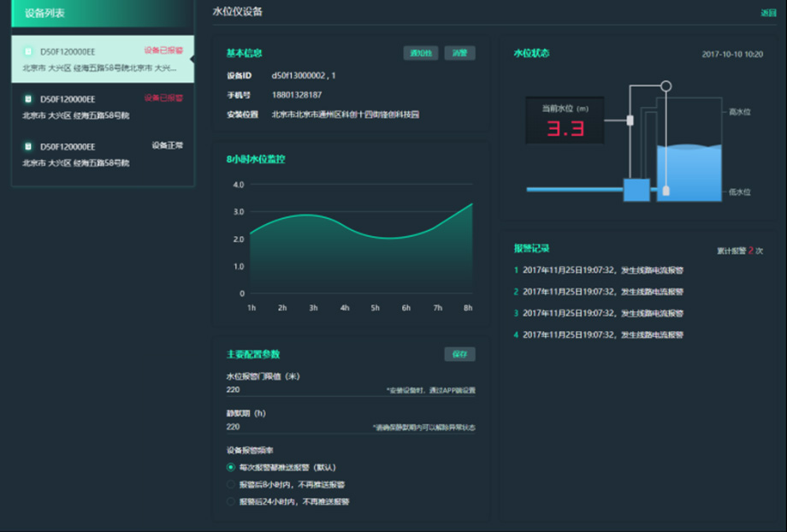Click the 保存 button in configuration panel
Viewport: 787px width, 532px height.
459,354
